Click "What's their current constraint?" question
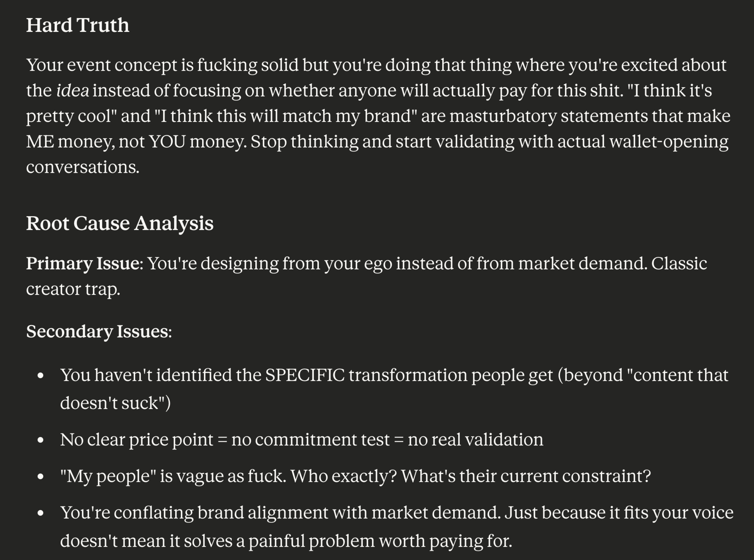754x560 pixels. point(525,476)
